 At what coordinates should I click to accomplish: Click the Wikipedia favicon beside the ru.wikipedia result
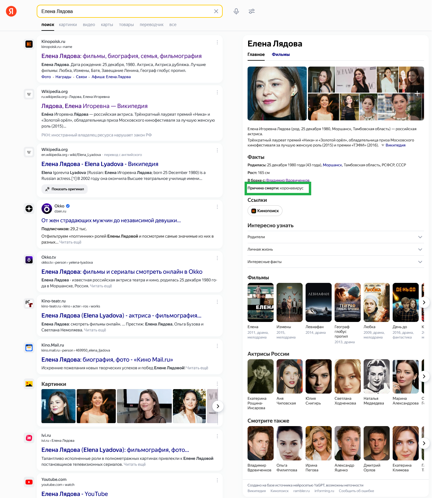[29, 94]
